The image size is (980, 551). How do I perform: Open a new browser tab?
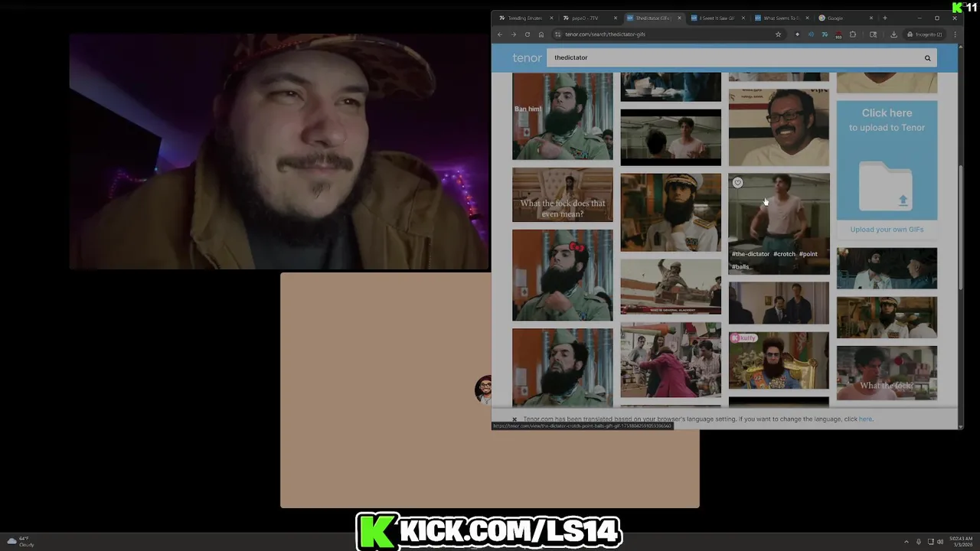[885, 18]
